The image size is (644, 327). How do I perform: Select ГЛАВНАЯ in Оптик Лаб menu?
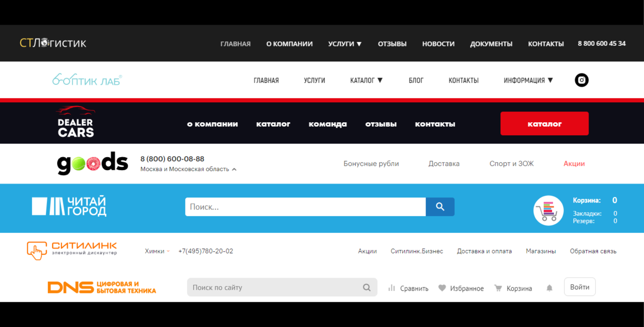click(266, 81)
